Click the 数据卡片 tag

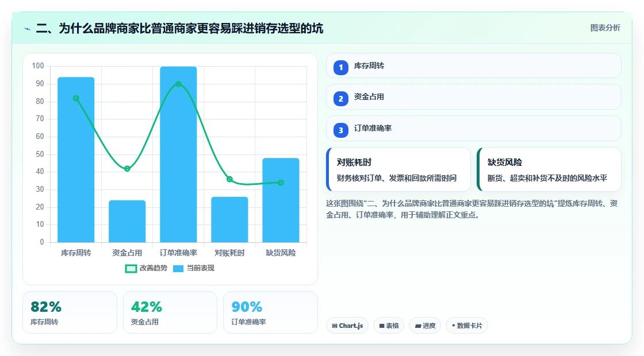pos(466,326)
